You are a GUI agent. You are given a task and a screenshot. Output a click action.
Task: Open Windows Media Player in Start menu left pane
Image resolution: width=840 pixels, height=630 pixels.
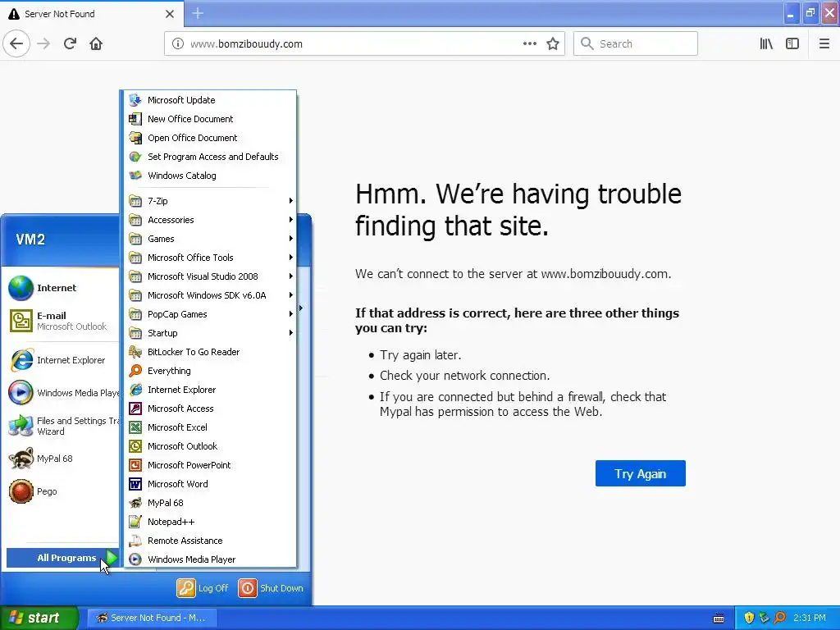point(62,393)
